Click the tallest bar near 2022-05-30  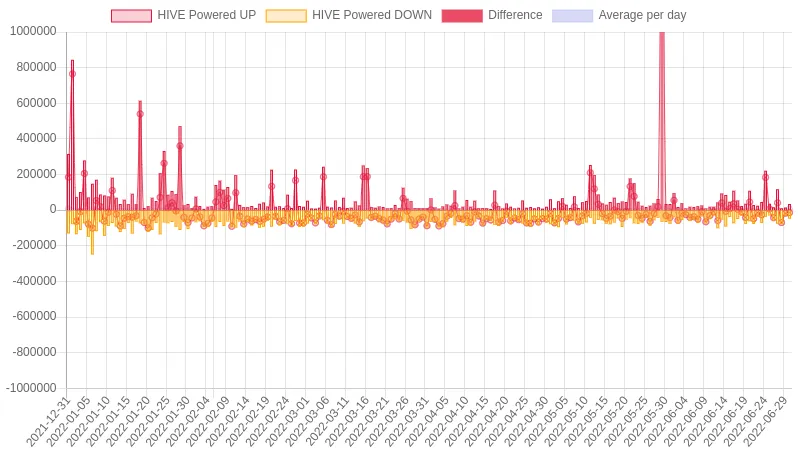(x=662, y=120)
